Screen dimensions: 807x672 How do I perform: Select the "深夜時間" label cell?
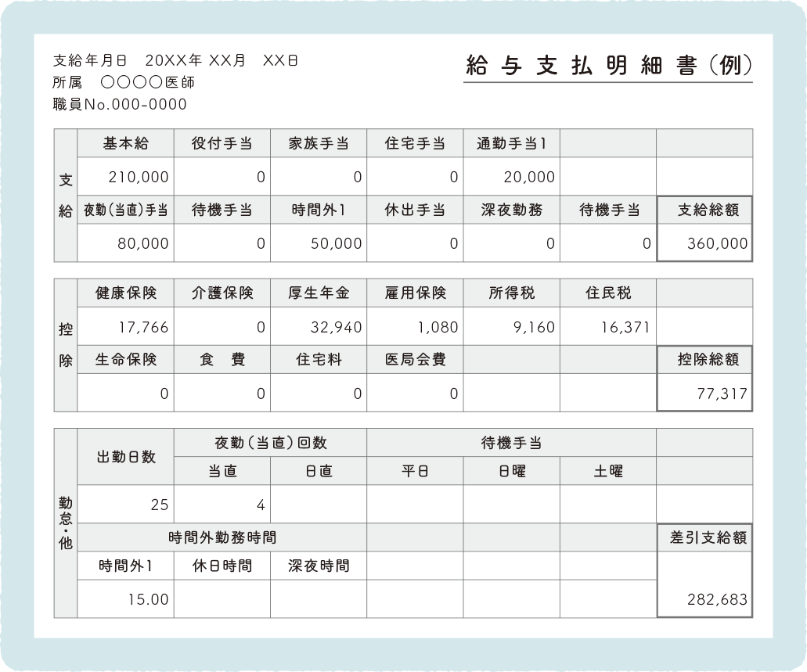pos(319,566)
